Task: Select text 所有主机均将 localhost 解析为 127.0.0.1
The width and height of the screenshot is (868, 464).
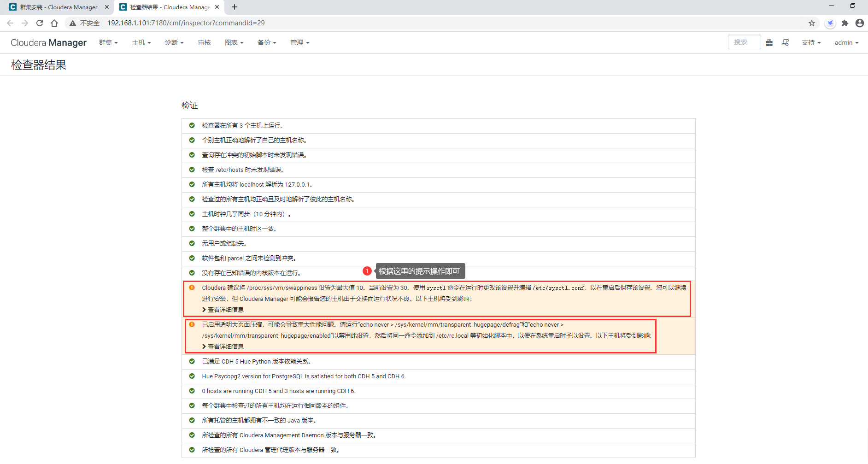Action: tap(258, 184)
